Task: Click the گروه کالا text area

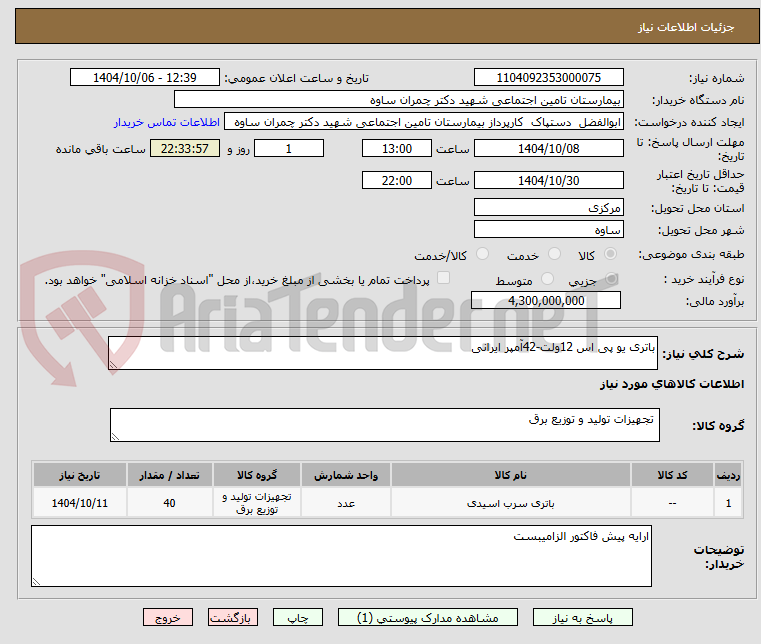Action: point(384,425)
